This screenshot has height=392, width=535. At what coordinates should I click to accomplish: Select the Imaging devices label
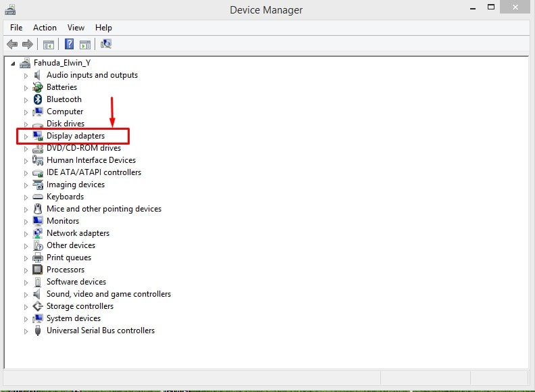(76, 185)
